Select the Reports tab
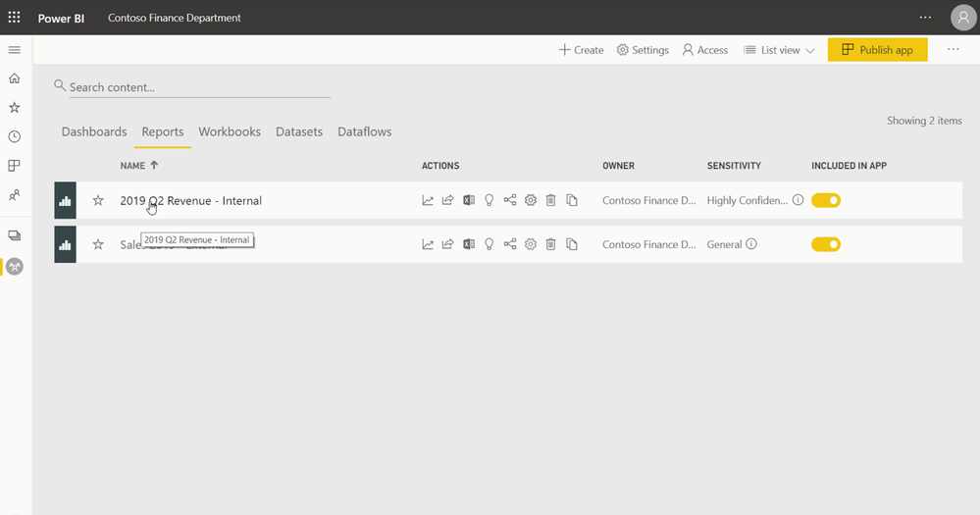The image size is (980, 515). coord(163,131)
